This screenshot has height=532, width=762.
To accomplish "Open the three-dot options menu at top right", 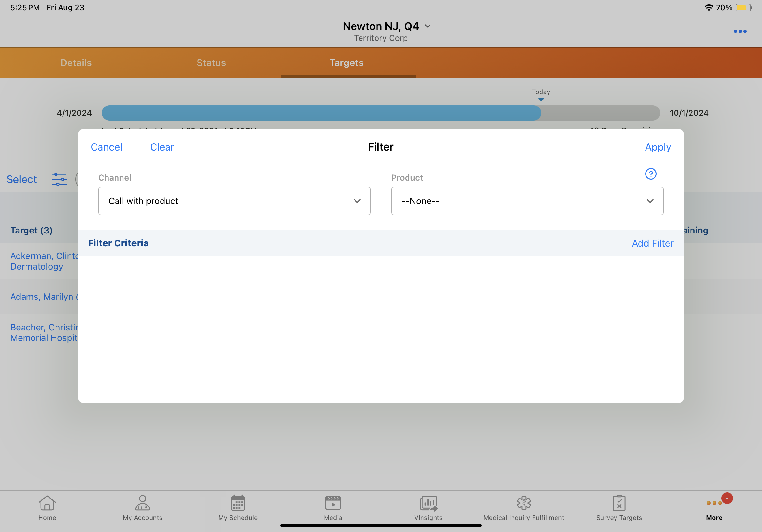I will [x=740, y=31].
